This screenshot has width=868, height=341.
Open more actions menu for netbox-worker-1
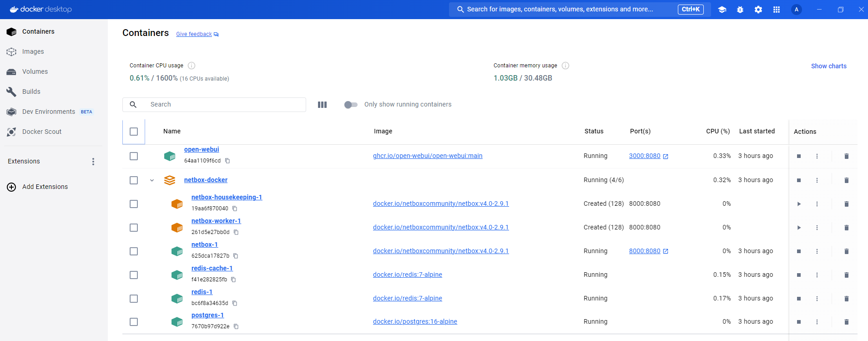tap(817, 228)
